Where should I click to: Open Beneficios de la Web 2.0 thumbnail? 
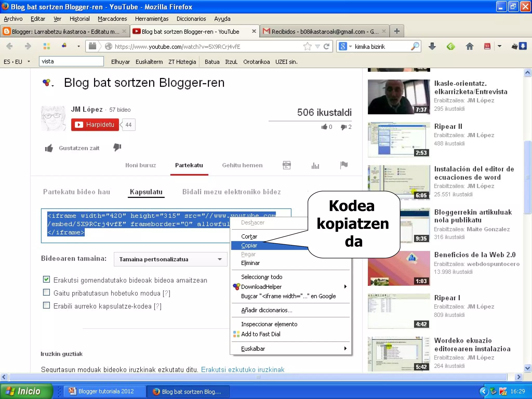399,268
